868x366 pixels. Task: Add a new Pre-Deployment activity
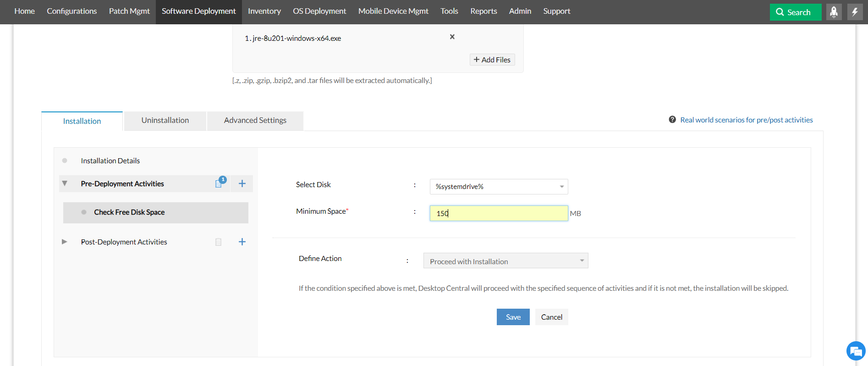(x=242, y=184)
